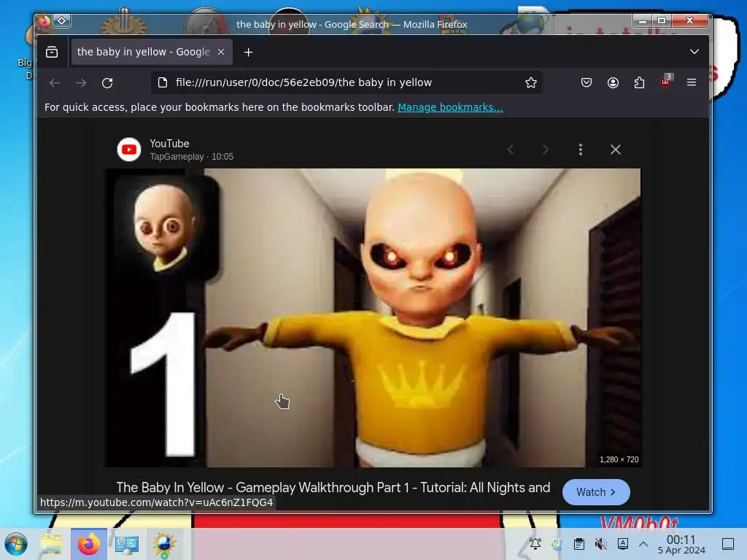This screenshot has height=560, width=747.
Task: Open clipboard tray icon
Action: (578, 544)
